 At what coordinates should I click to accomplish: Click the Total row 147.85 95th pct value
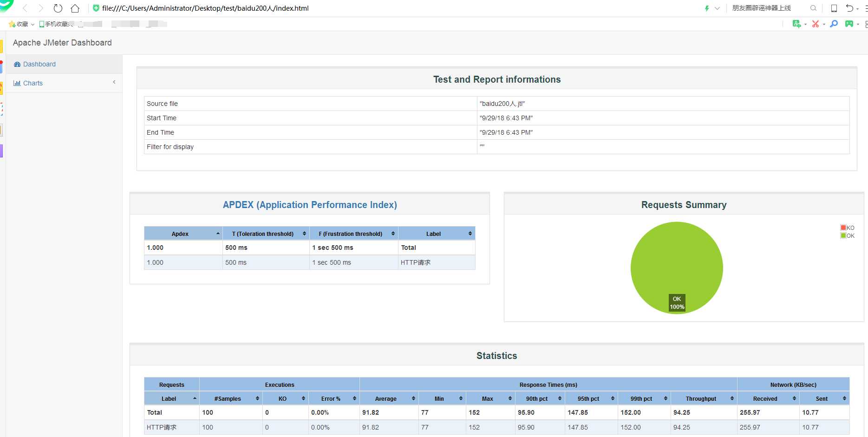[x=578, y=412]
